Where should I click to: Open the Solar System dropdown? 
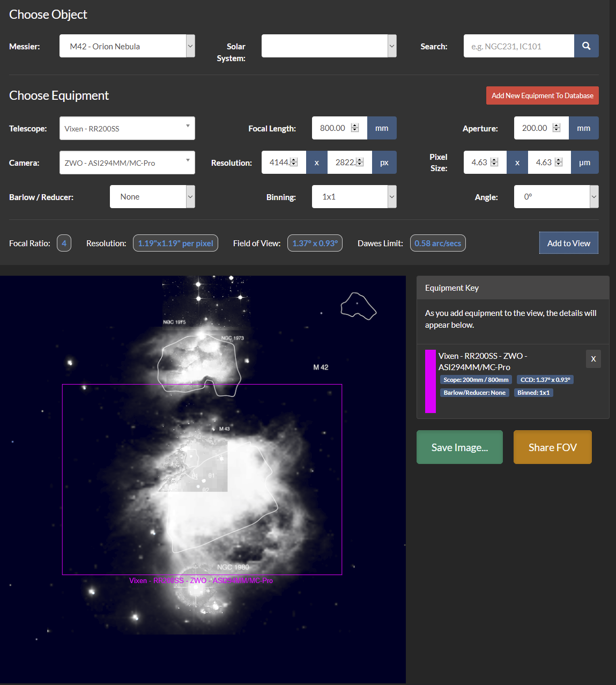coord(329,46)
